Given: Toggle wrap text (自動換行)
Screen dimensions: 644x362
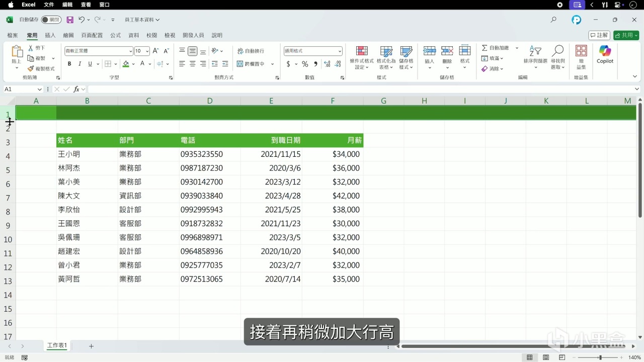Looking at the screenshot, I should [251, 51].
